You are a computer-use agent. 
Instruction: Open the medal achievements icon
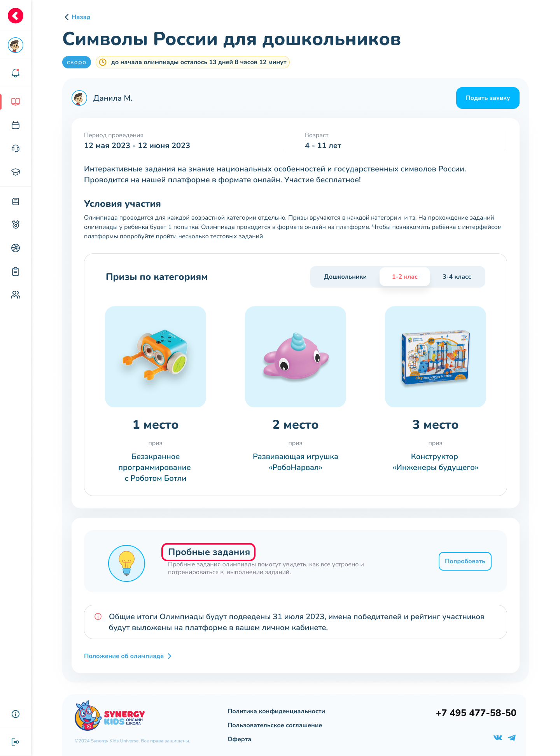tap(16, 224)
